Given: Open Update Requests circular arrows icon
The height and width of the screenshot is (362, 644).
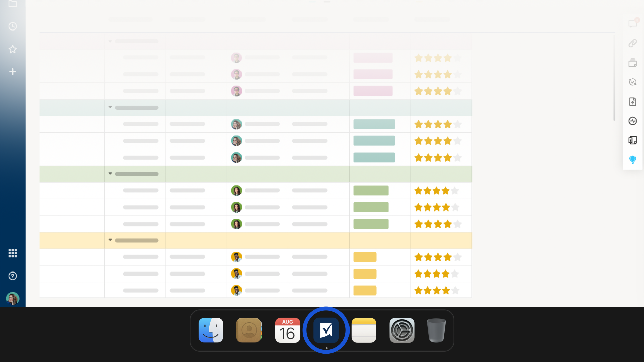Looking at the screenshot, I should coord(632,82).
